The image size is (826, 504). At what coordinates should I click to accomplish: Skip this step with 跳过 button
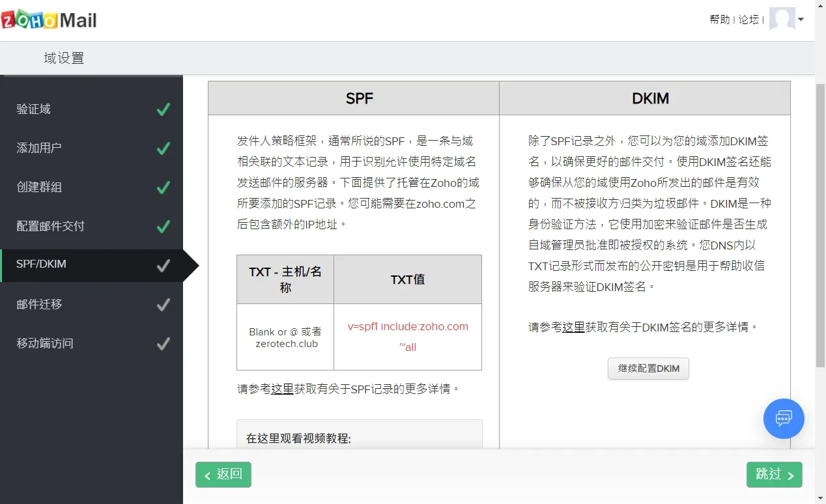click(x=775, y=475)
